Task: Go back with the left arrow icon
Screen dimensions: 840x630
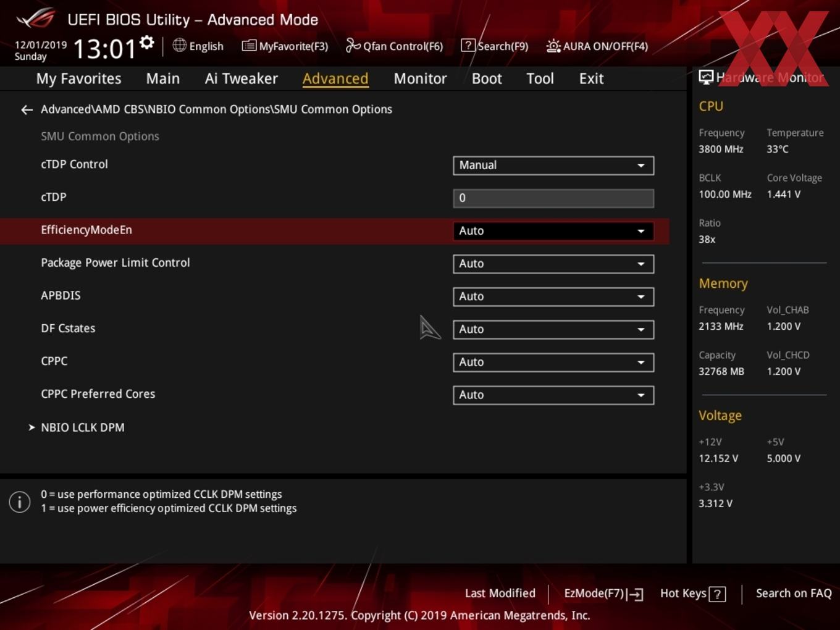Action: [x=27, y=110]
